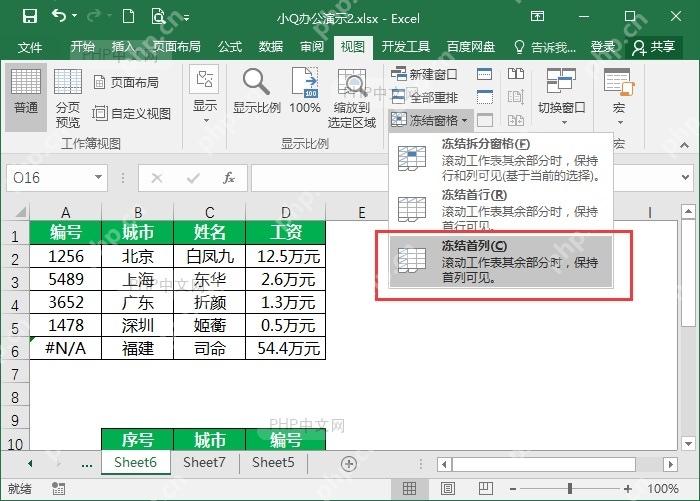This screenshot has width=700, height=501.
Task: Open the Developer (开发工具) tab
Action: 405,46
